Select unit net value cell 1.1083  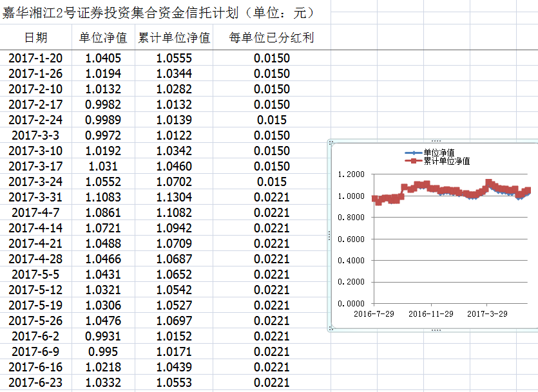pos(103,197)
